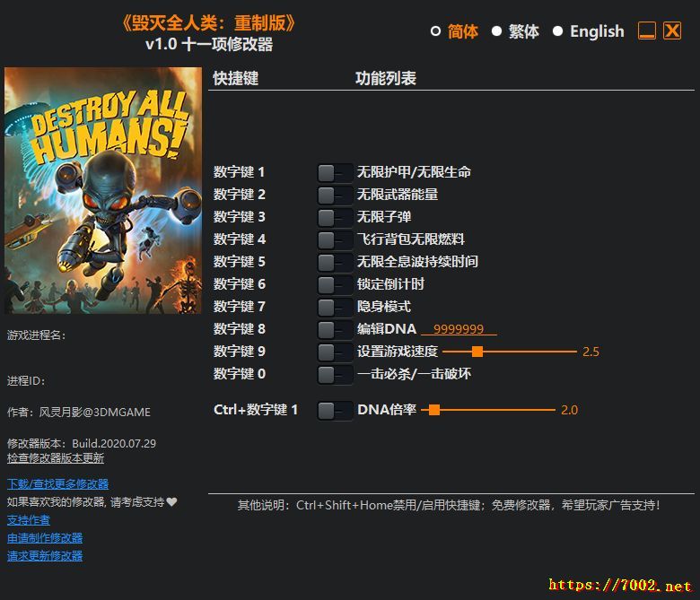Close the trainer with X button
The image size is (700, 600).
pos(672,30)
